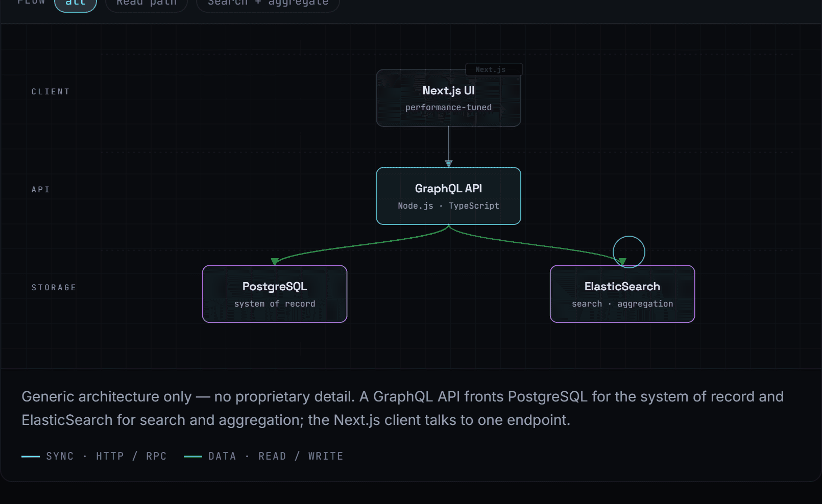Screen dimensions: 822x504
Task: Click the 'Node.js · TypeScript' subtitle
Action: pos(448,206)
